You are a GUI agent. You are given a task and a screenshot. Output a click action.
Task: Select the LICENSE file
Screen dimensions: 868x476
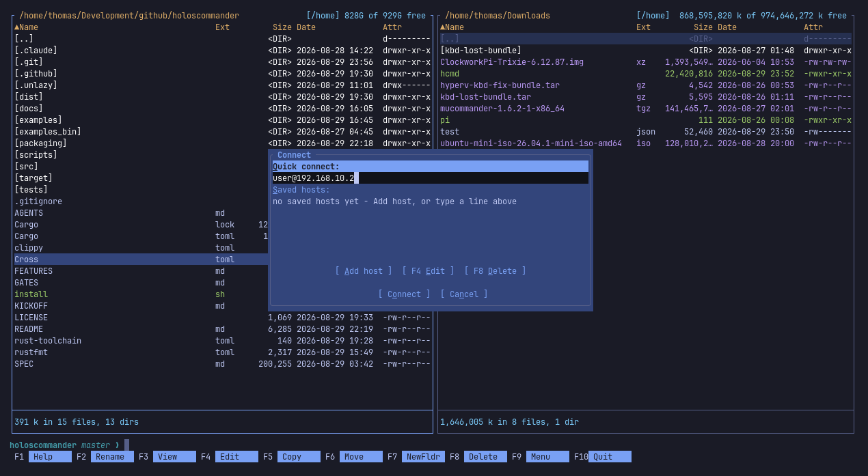pyautogui.click(x=223, y=318)
